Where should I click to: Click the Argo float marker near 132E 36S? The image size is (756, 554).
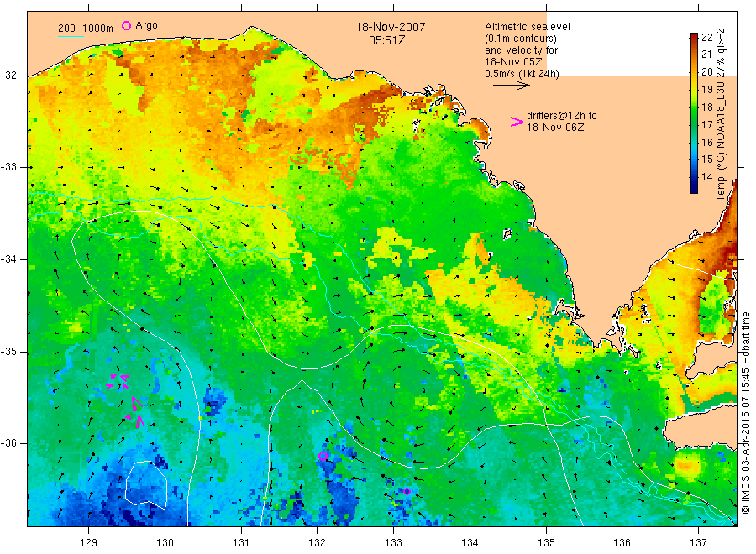(323, 456)
